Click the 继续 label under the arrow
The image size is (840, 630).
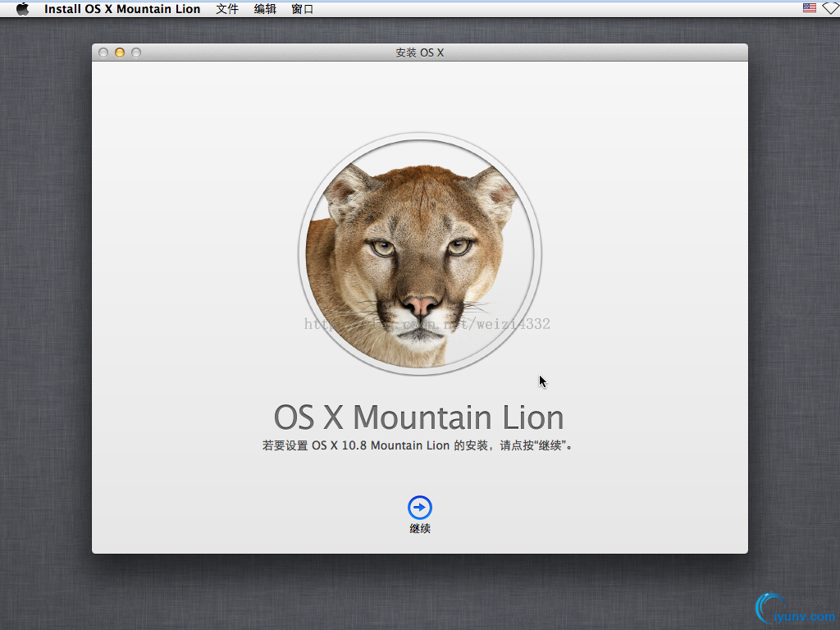420,529
